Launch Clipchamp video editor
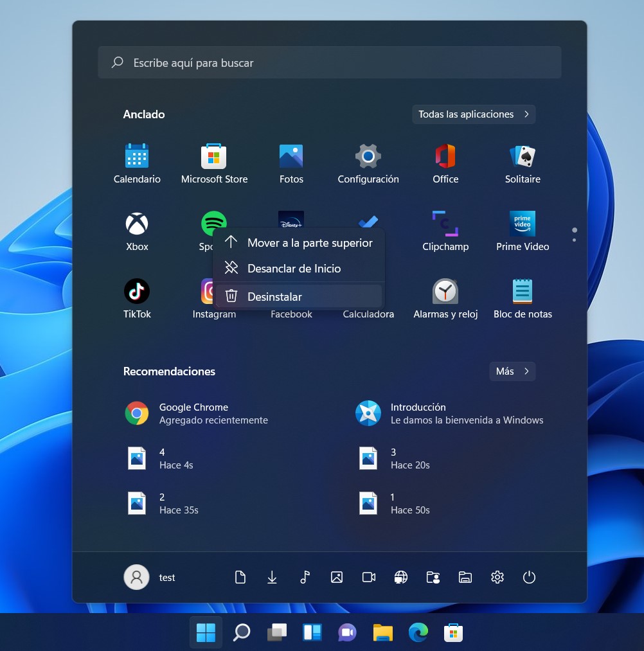 tap(445, 231)
